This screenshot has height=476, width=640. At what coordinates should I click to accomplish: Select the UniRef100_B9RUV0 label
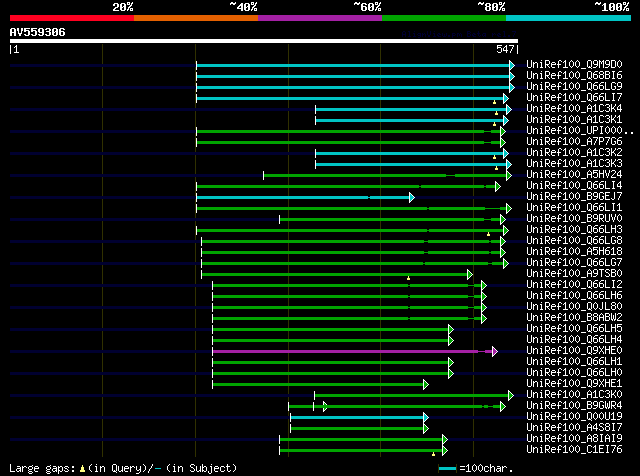[574, 219]
